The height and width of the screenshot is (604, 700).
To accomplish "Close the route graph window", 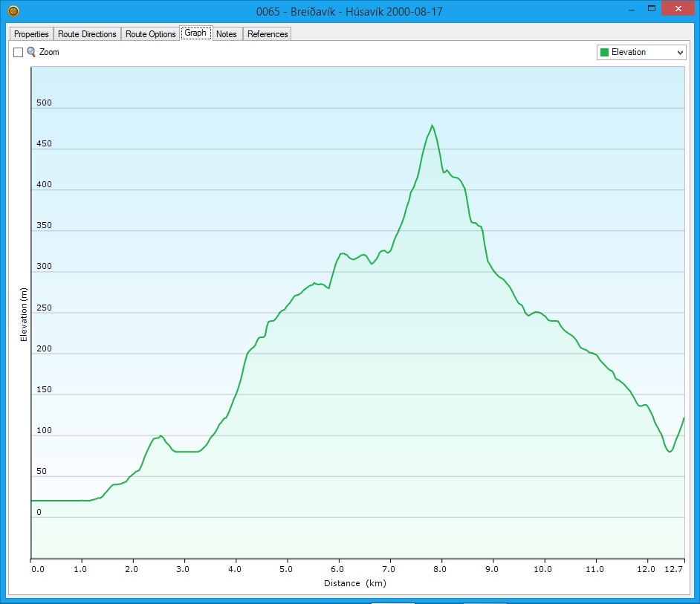I will tap(678, 9).
